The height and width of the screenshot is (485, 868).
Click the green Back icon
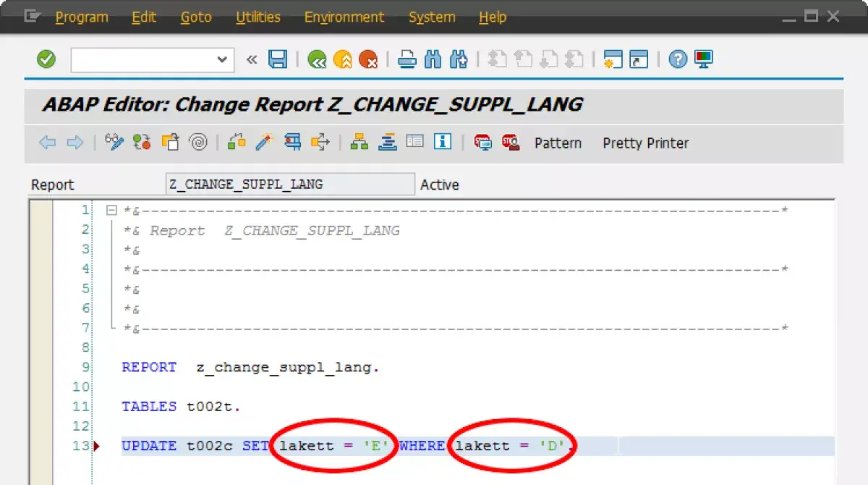[316, 59]
